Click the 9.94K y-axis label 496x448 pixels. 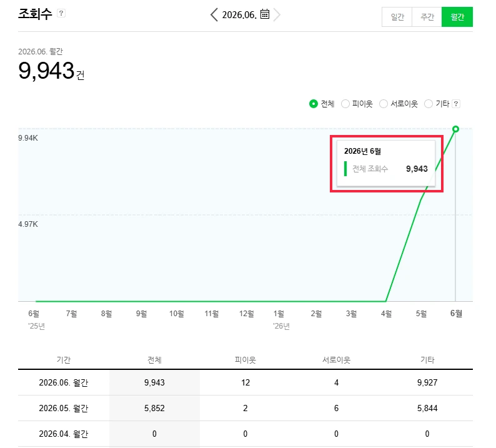[x=28, y=138]
